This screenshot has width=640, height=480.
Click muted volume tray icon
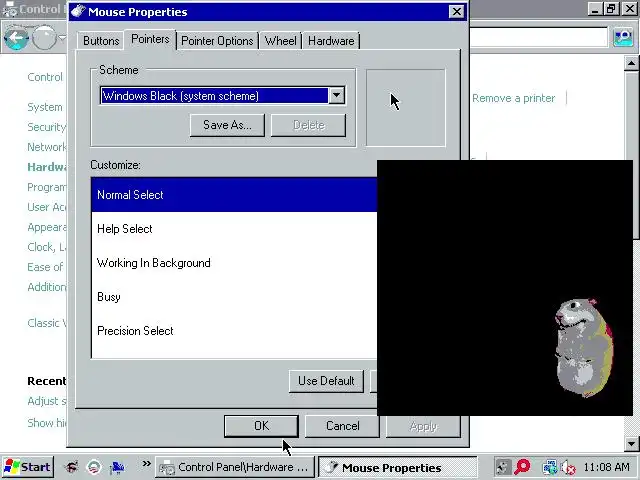point(568,467)
